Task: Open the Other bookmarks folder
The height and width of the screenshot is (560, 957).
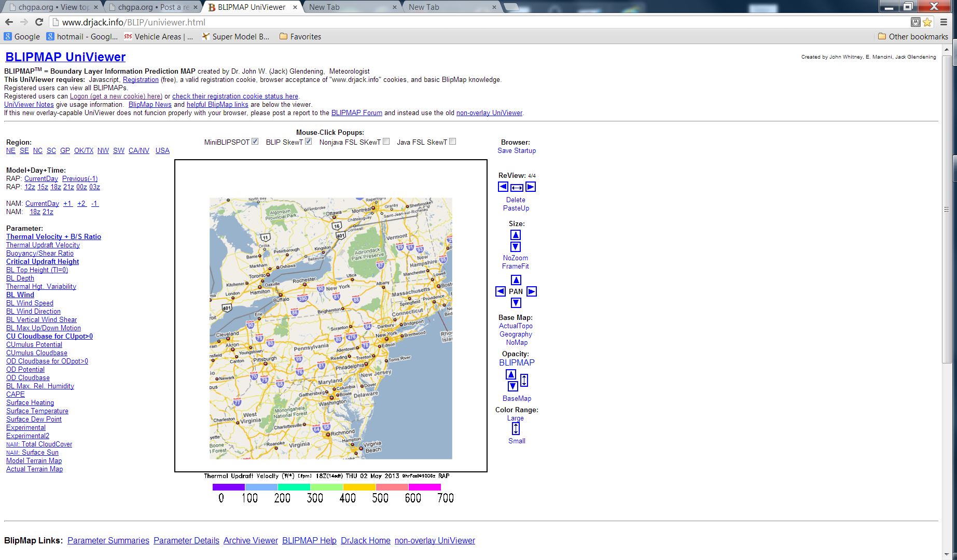Action: coord(912,36)
